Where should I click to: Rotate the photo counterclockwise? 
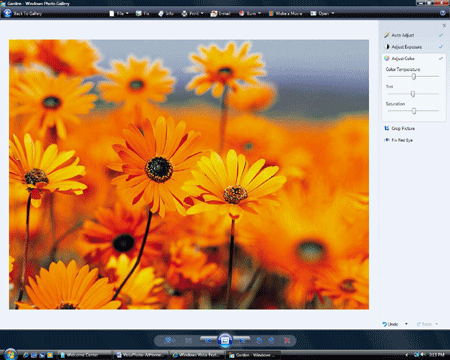pyautogui.click(x=259, y=340)
